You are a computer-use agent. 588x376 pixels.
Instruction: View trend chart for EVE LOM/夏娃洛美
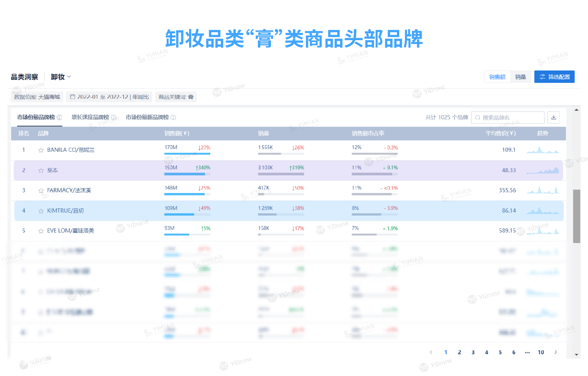coord(543,231)
